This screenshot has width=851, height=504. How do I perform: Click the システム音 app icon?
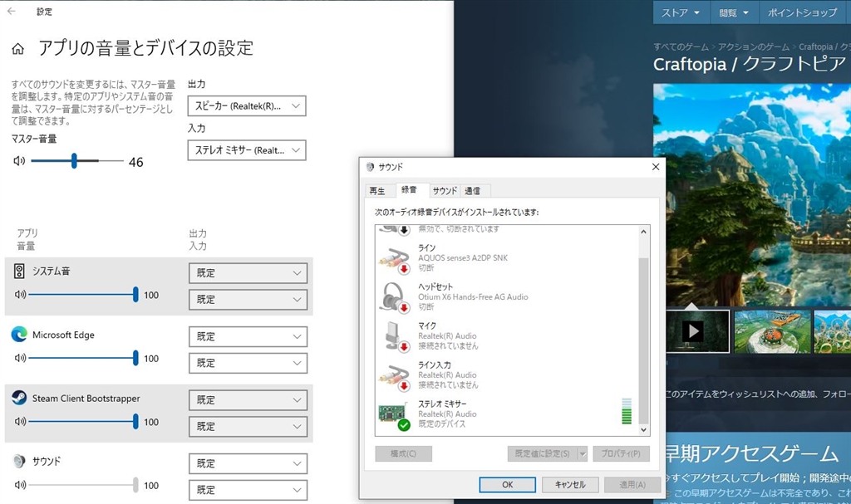tap(19, 272)
